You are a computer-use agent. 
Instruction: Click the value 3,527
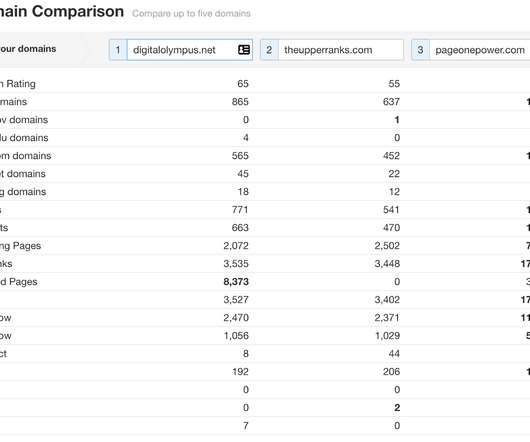point(236,300)
